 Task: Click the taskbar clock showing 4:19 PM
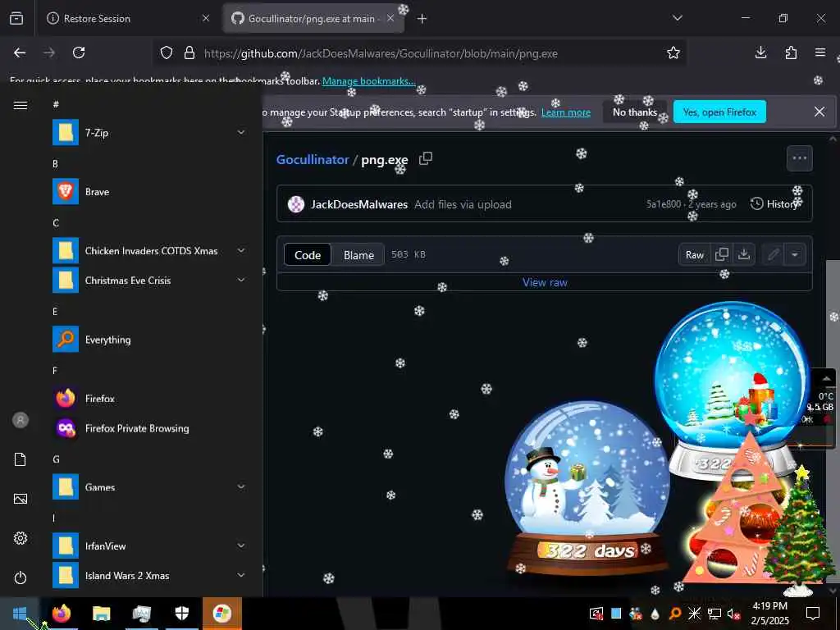tap(769, 614)
